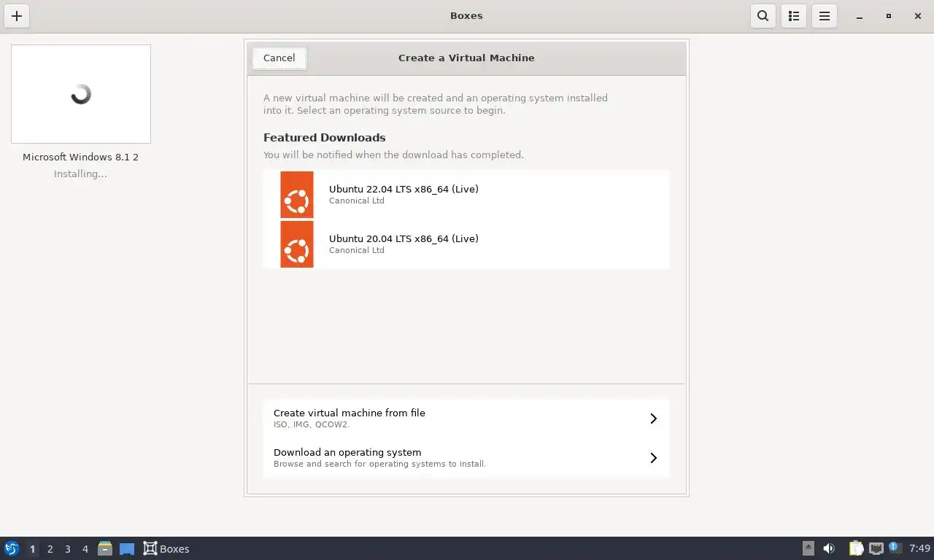
Task: Switch to workspace 4
Action: tap(85, 549)
